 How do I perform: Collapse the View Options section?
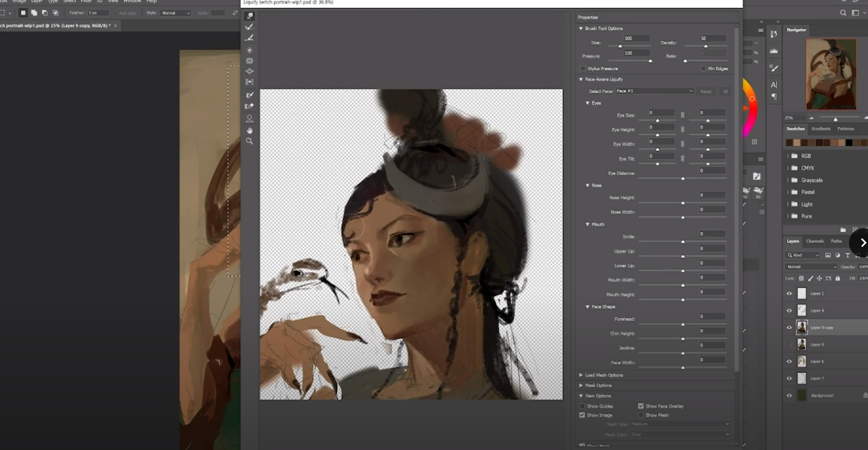(x=580, y=396)
